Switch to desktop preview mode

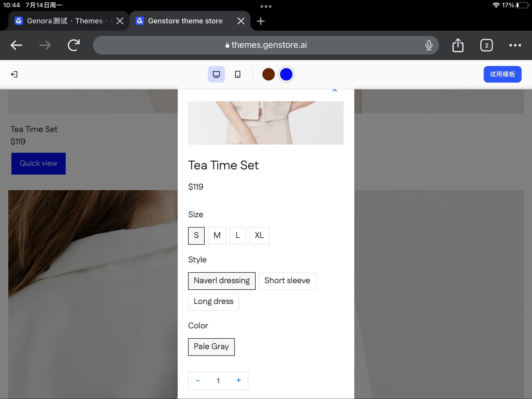pyautogui.click(x=216, y=74)
